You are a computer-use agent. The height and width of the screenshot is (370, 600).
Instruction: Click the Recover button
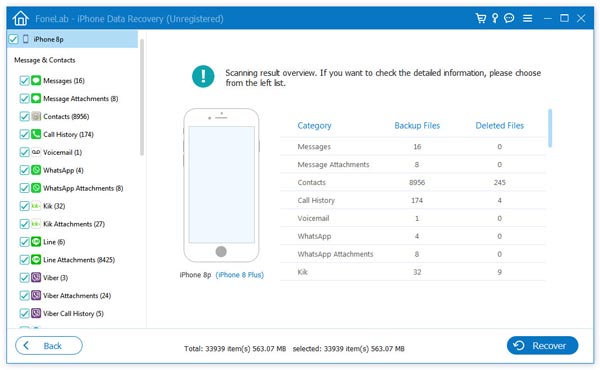542,346
